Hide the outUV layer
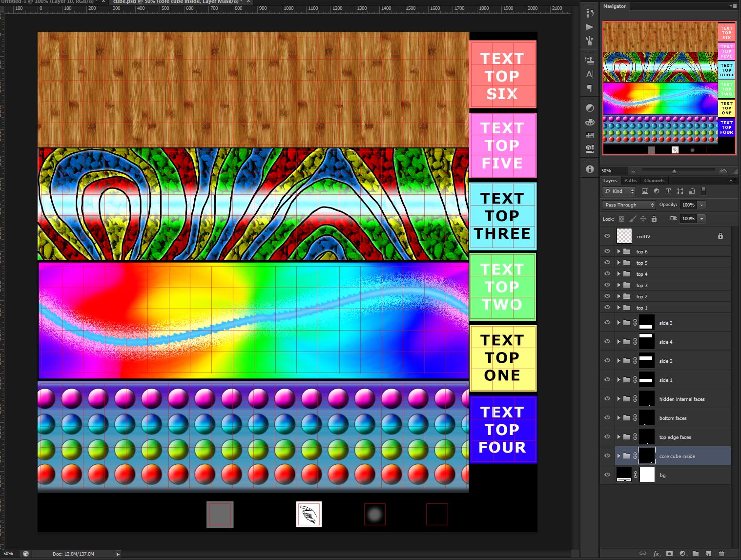The image size is (741, 560). [607, 236]
